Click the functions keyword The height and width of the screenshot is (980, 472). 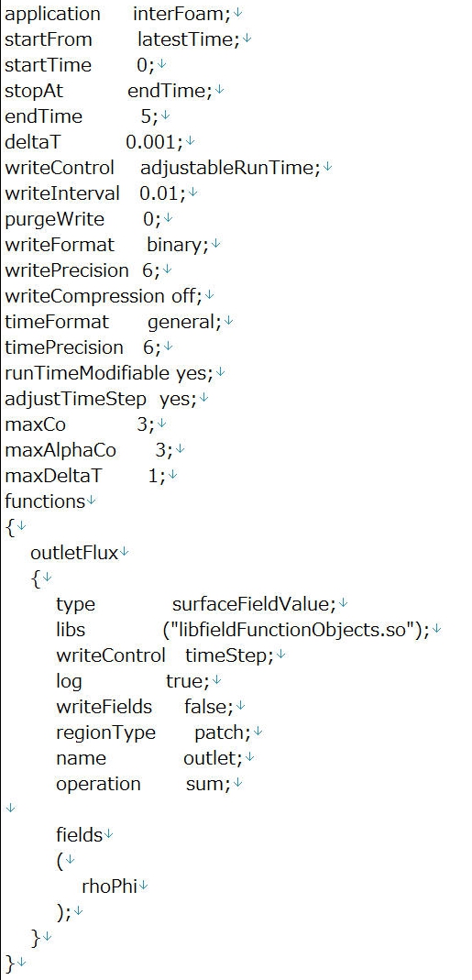pos(45,501)
